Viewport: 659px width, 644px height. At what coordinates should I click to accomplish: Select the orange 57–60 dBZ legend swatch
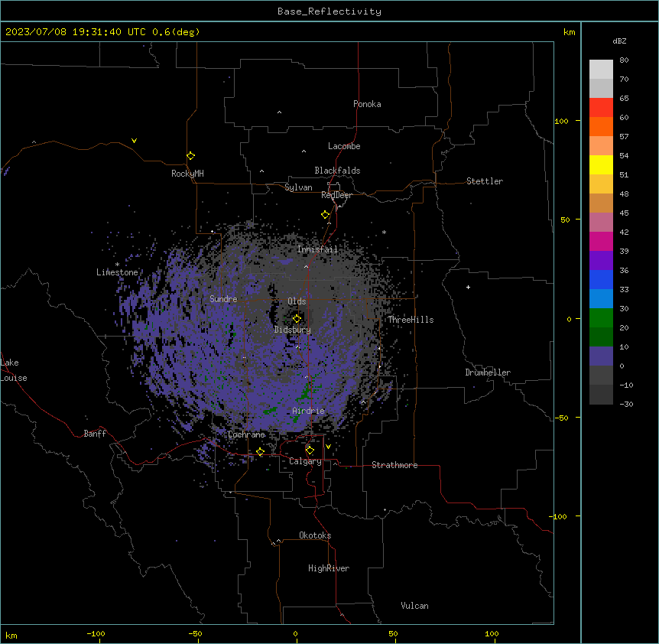[601, 126]
